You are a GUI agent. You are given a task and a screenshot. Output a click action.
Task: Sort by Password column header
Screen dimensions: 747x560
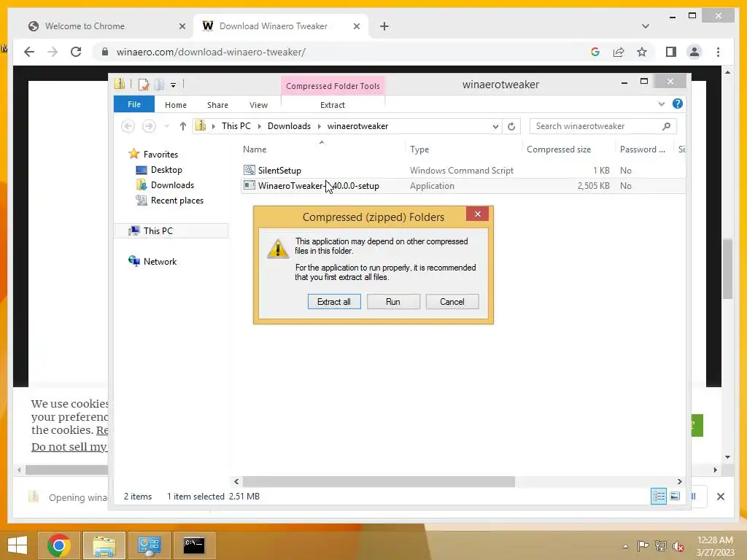(x=642, y=149)
